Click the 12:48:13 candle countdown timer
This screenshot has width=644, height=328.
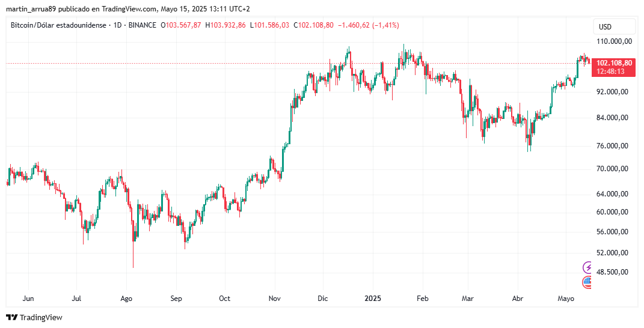click(x=611, y=71)
